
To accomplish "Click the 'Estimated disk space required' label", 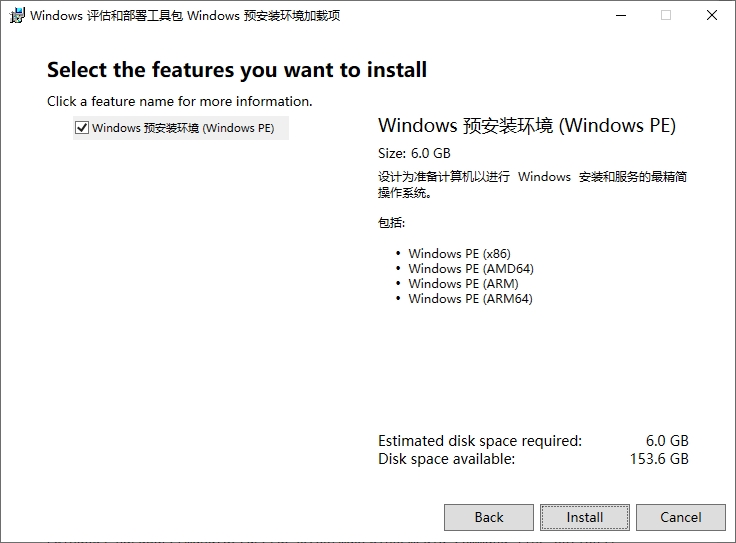I will tap(480, 441).
